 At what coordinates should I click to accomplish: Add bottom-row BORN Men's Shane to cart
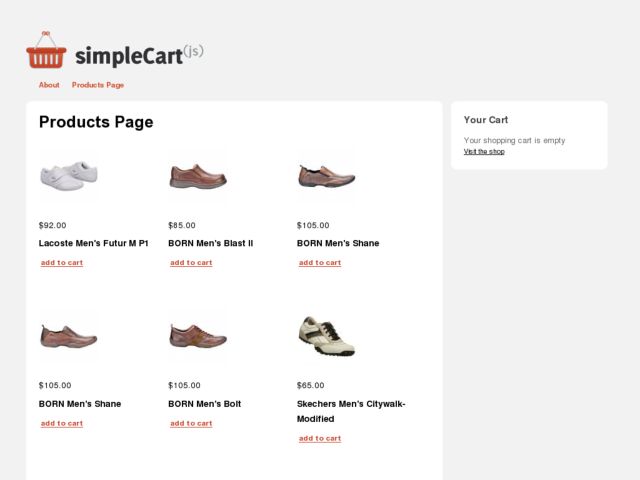(x=62, y=424)
